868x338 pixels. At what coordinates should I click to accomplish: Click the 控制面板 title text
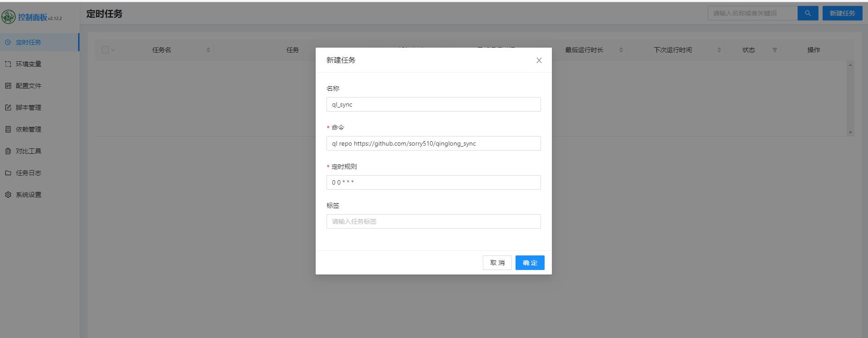point(33,17)
